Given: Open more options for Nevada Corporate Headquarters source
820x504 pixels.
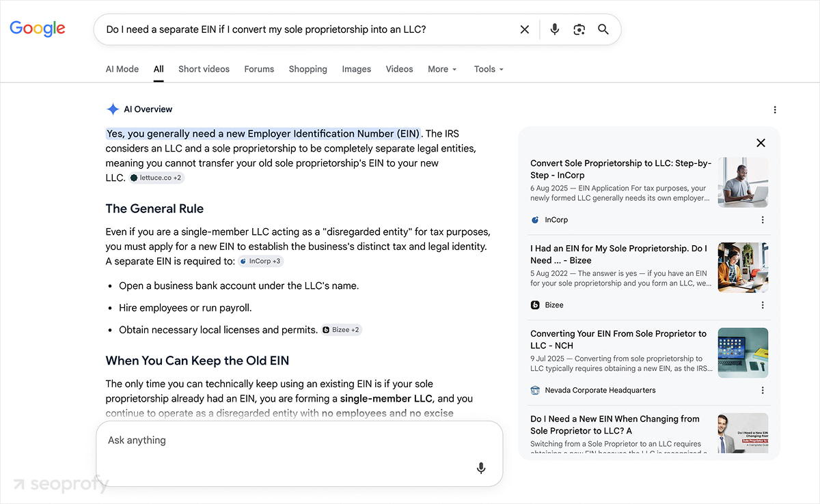Looking at the screenshot, I should 763,391.
